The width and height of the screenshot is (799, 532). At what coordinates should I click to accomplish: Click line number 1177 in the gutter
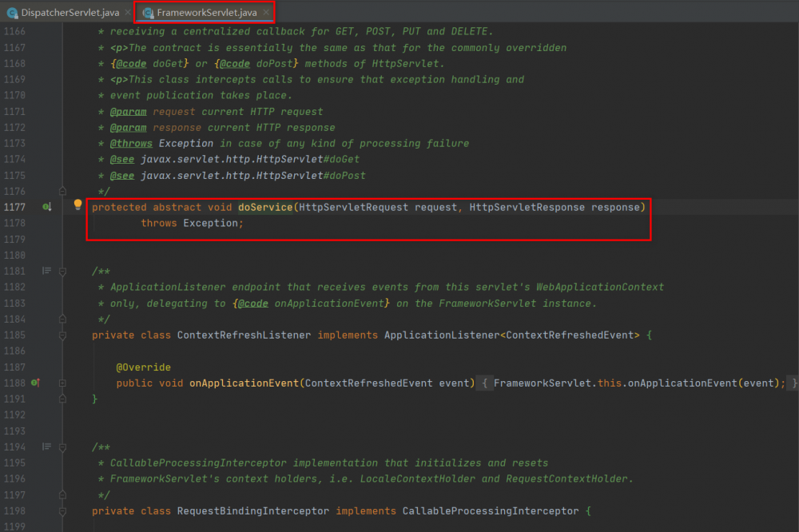click(14, 207)
